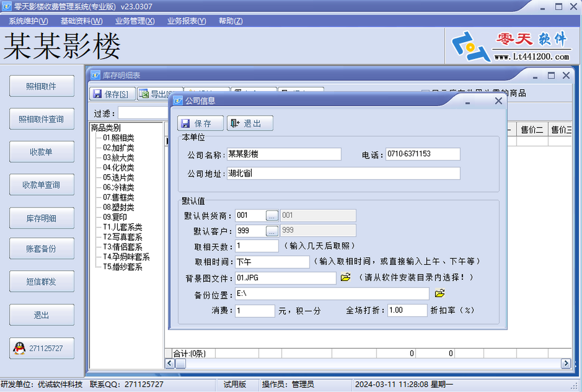582x392 pixels.
Task: Close the 库存明细表 window
Action: pyautogui.click(x=566, y=76)
